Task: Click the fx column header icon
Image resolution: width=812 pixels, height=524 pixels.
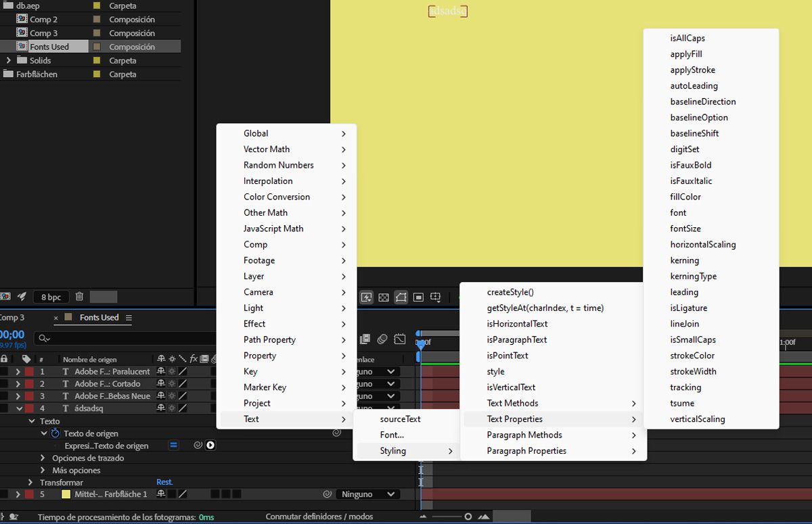Action: 194,359
